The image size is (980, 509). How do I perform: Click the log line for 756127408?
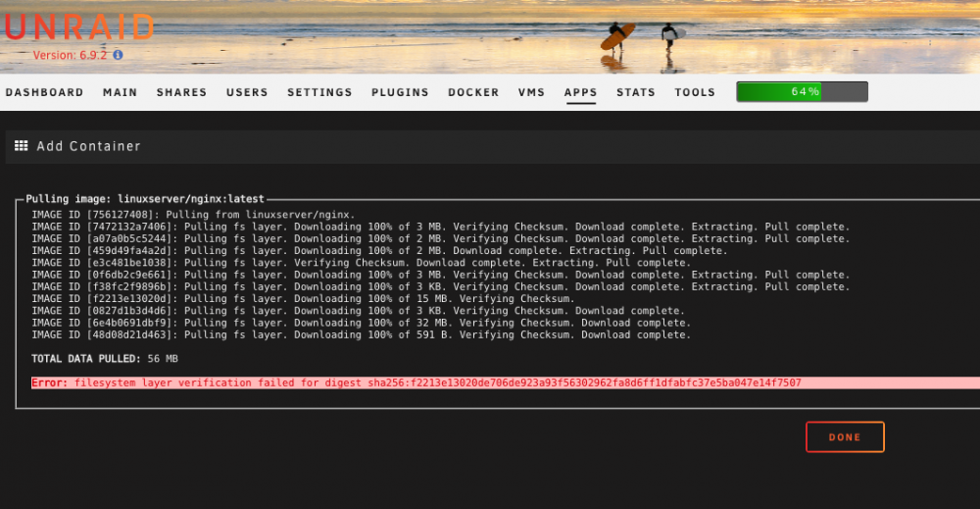[x=193, y=215]
